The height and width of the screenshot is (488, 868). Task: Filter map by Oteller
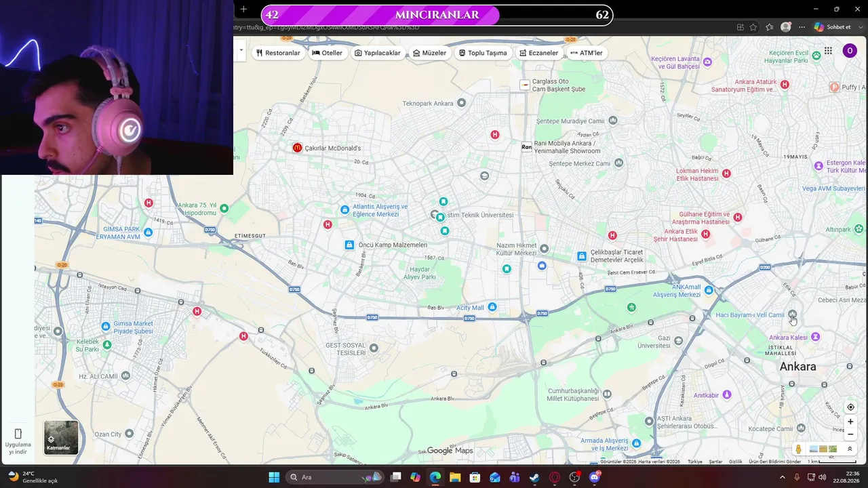click(x=327, y=53)
